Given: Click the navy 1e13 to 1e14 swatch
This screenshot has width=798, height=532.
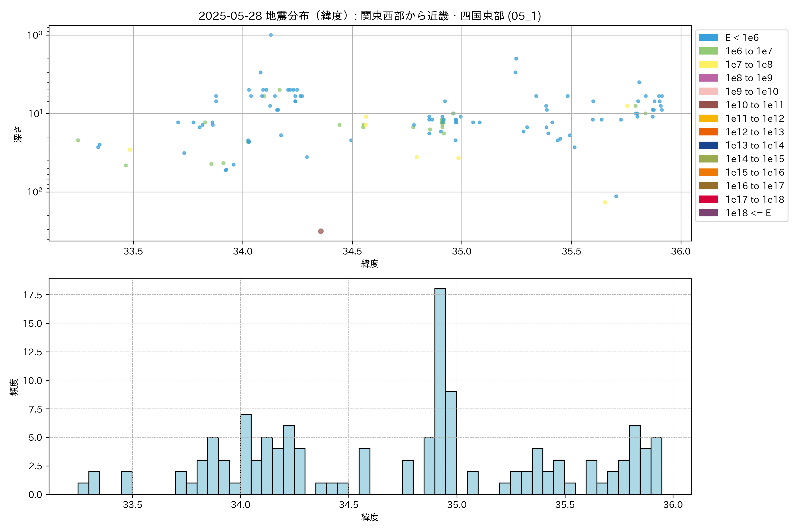Looking at the screenshot, I should (708, 145).
